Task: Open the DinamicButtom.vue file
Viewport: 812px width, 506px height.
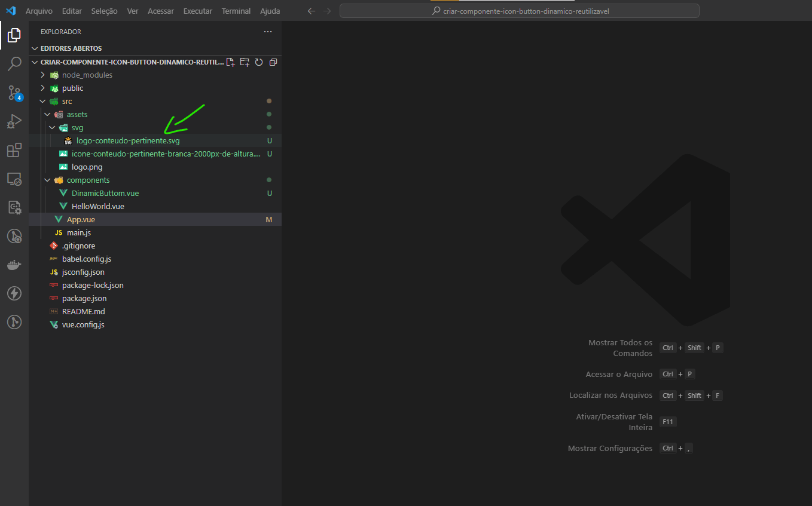Action: (x=105, y=194)
